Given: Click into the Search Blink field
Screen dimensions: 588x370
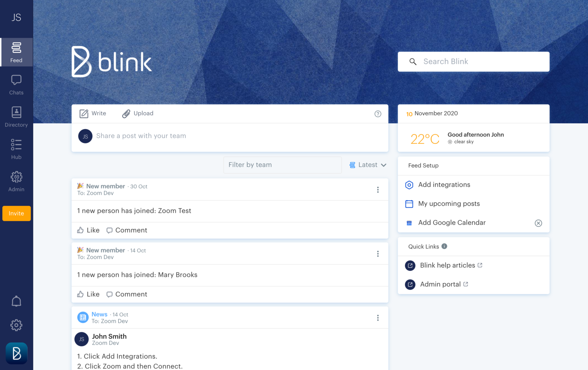Looking at the screenshot, I should click(x=474, y=62).
